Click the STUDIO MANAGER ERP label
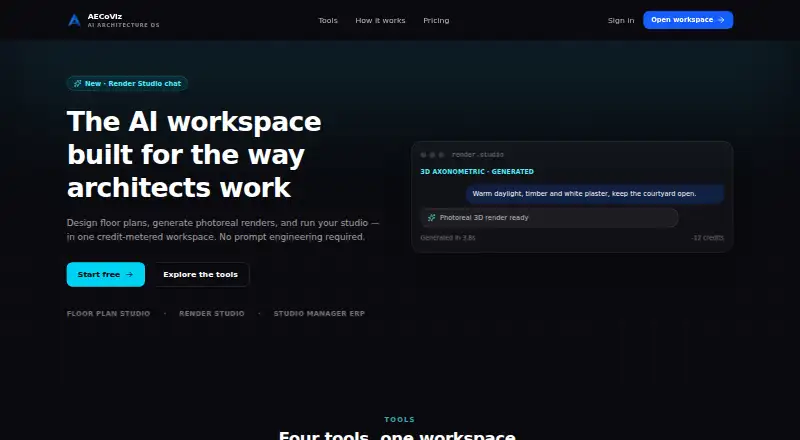The image size is (800, 440). tap(319, 313)
